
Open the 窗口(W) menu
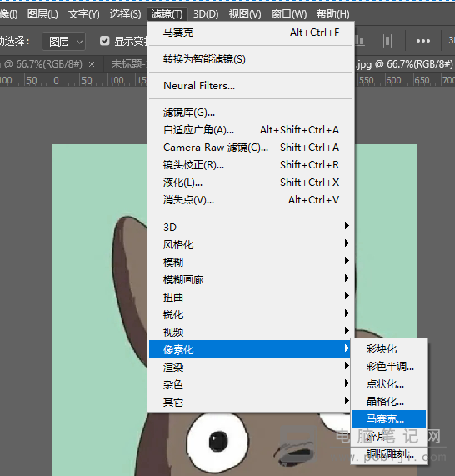(x=289, y=14)
